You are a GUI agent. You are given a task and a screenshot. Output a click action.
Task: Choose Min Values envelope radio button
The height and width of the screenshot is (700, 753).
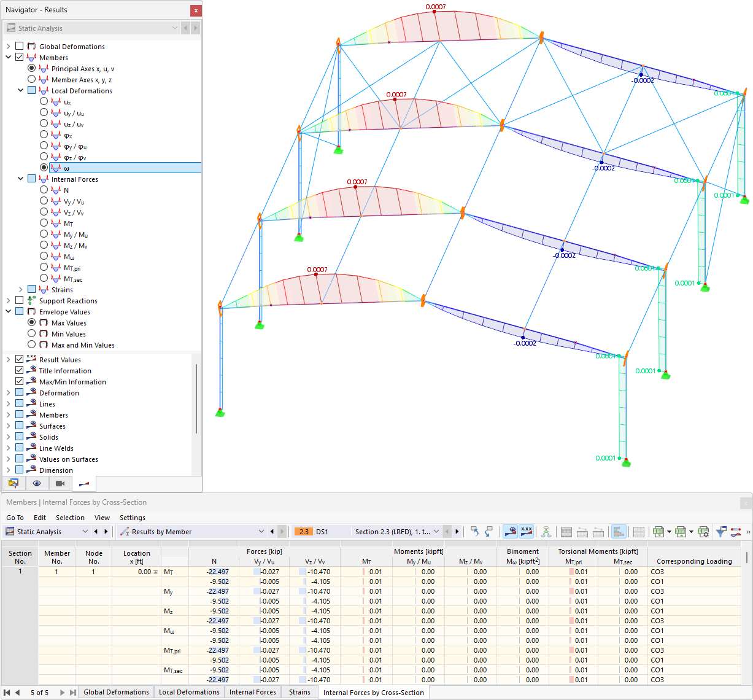point(32,333)
